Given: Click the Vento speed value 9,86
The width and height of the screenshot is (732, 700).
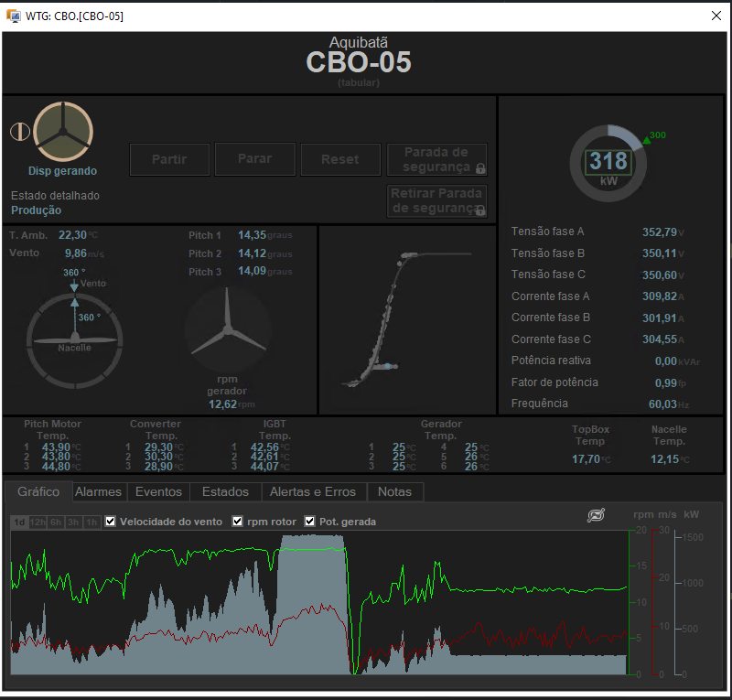Looking at the screenshot, I should tap(76, 253).
